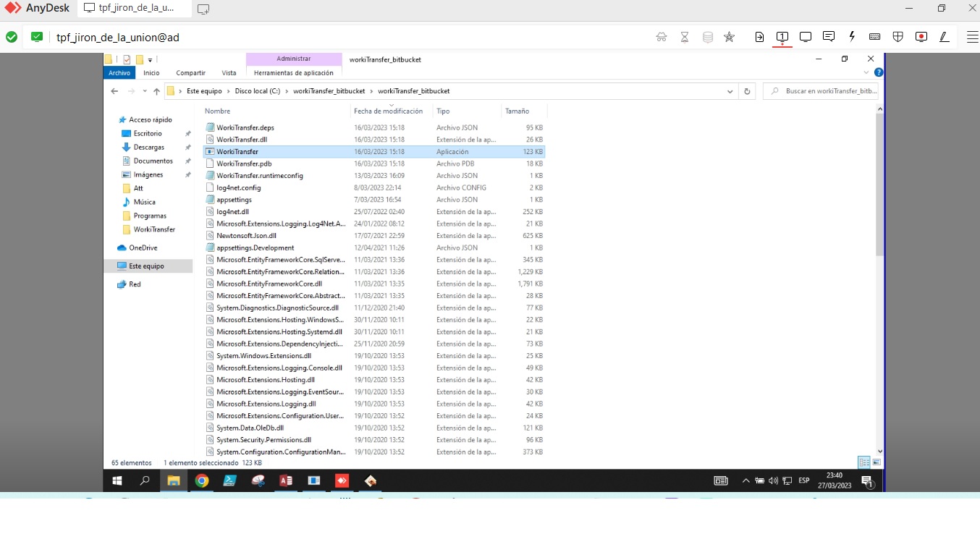
Task: Open remote taskbar search magnifier
Action: click(145, 480)
